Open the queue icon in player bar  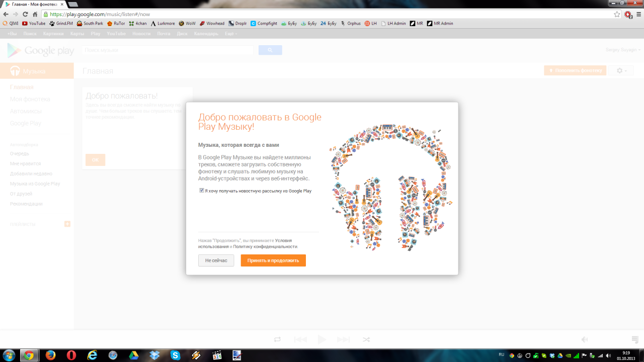635,339
